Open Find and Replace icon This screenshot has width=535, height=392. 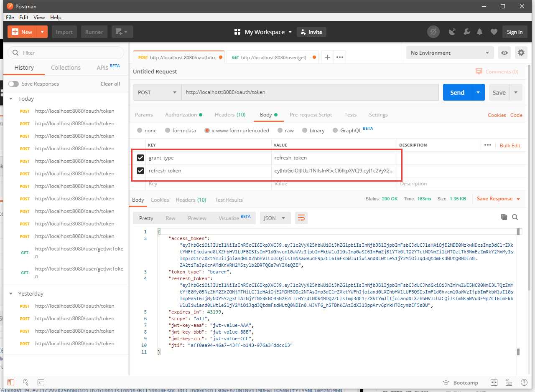click(x=25, y=382)
